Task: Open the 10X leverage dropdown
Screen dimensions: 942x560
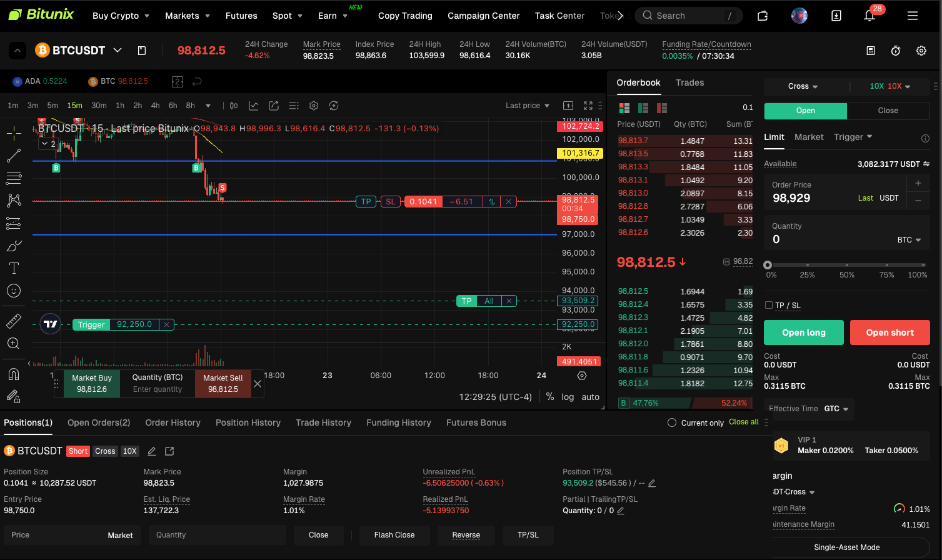Action: coord(890,86)
